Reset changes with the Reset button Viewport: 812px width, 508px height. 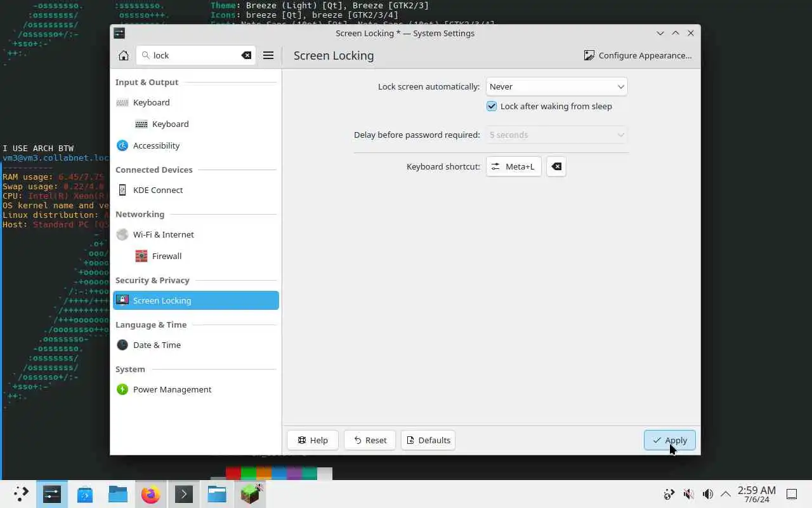370,440
